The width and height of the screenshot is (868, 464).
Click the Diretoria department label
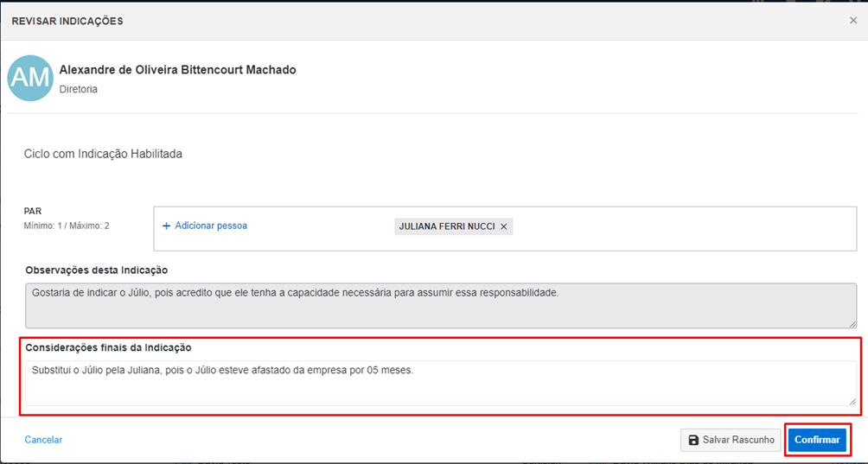coord(79,89)
